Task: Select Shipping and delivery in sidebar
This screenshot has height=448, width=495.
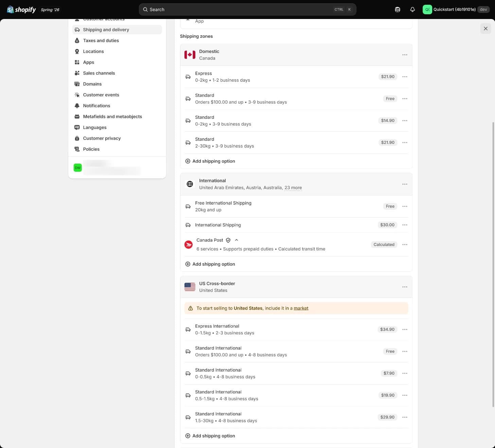Action: pyautogui.click(x=117, y=30)
